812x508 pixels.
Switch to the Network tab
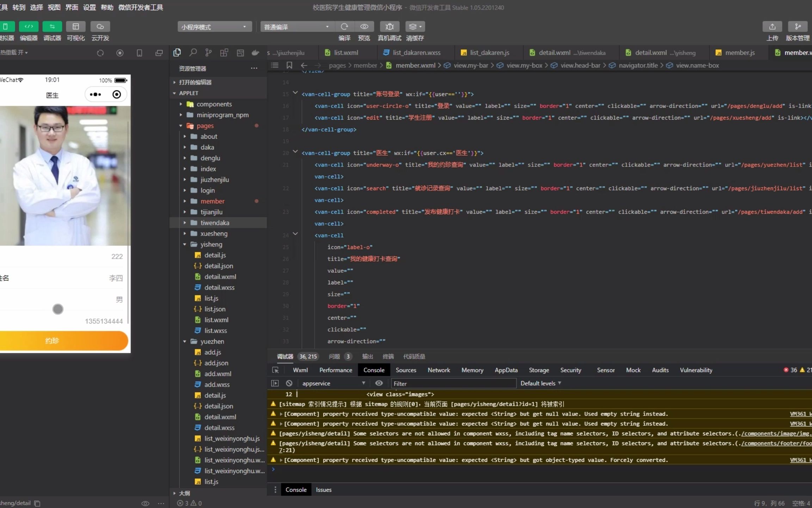[438, 370]
